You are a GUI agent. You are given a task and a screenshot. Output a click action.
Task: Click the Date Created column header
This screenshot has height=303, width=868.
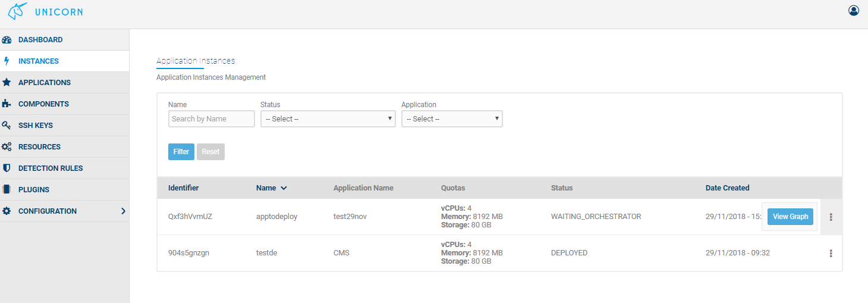[728, 188]
